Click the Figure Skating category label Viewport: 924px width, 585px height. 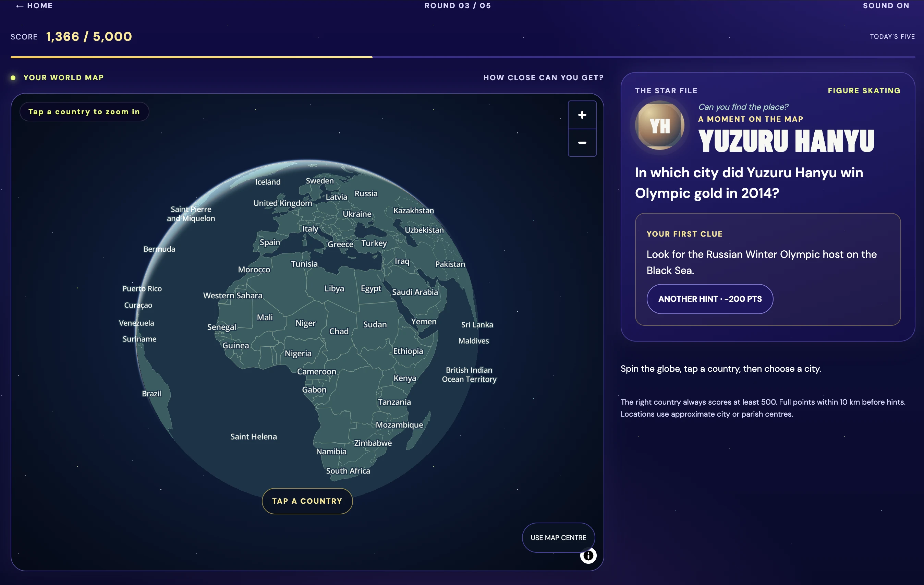point(864,91)
